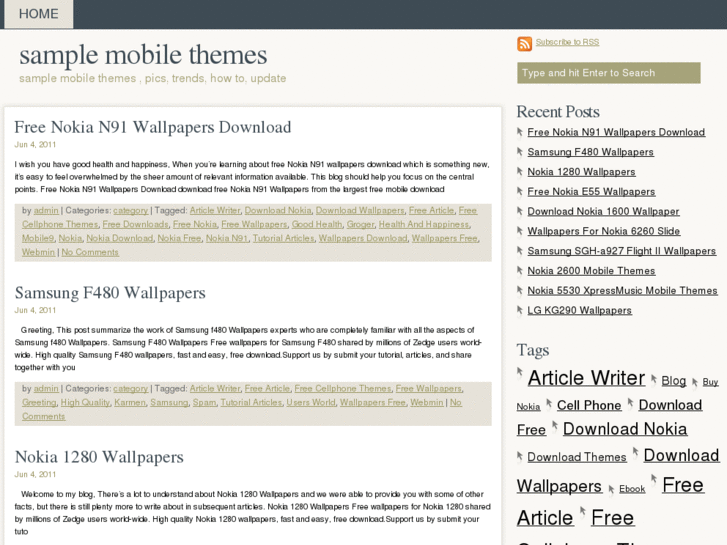This screenshot has height=545, width=727.
Task: Click arrow icon before Download Themes tag
Action: tap(520, 457)
